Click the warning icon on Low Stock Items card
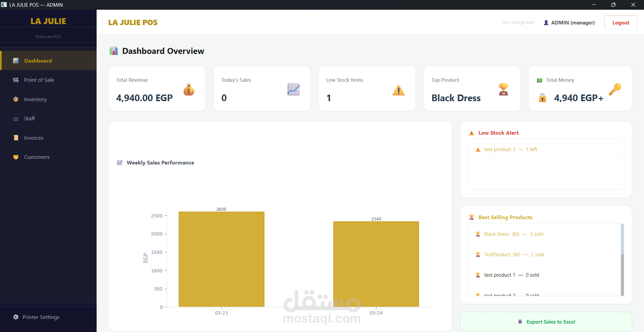The width and height of the screenshot is (644, 332). click(x=398, y=90)
